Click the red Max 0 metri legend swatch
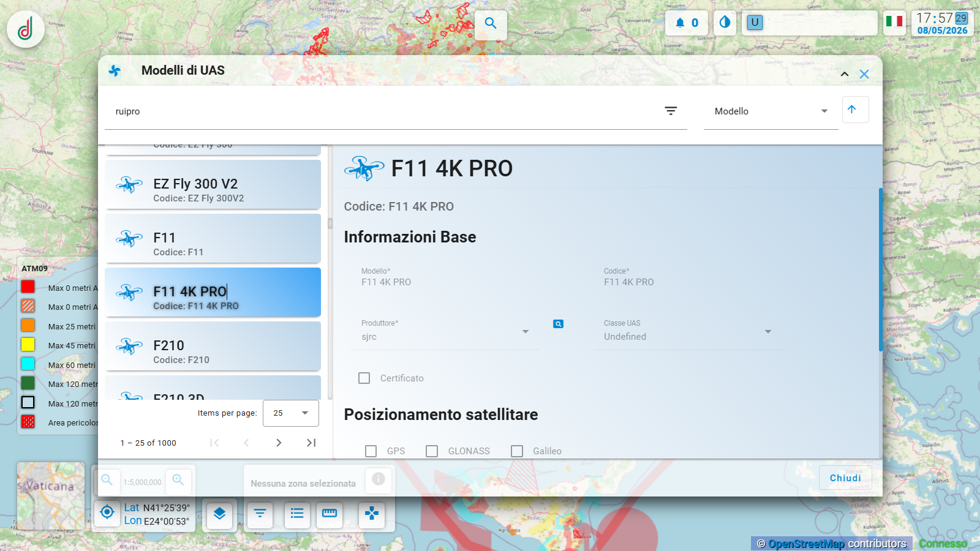Screen dimensions: 980x551 coord(28,287)
